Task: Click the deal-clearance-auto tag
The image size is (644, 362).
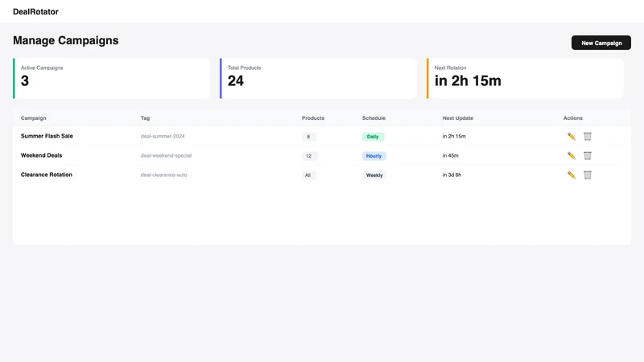Action: [164, 175]
